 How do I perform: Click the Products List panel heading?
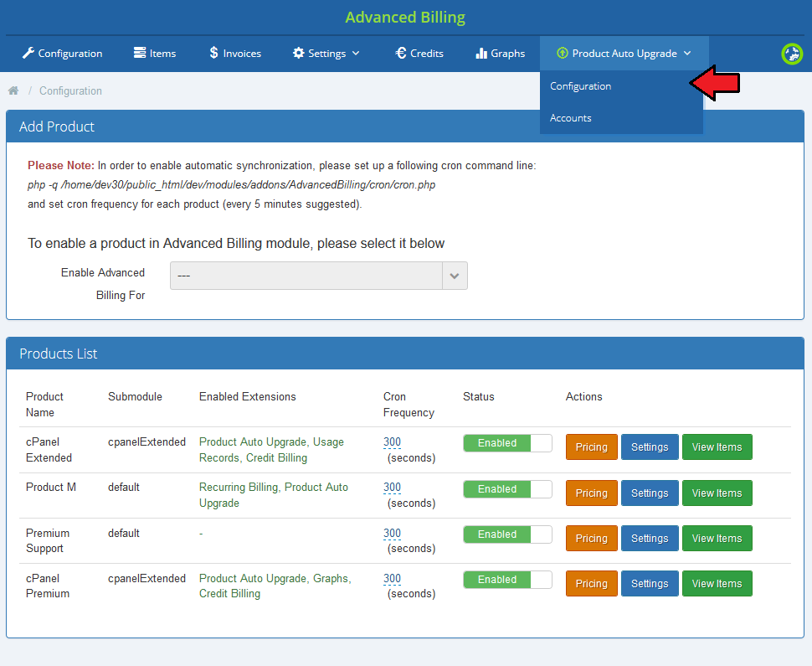(58, 354)
